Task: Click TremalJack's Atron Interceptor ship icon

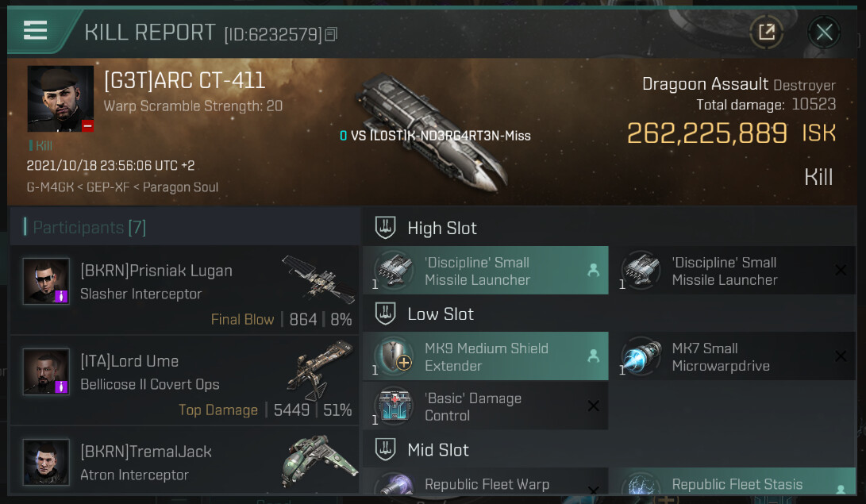Action: (x=318, y=460)
